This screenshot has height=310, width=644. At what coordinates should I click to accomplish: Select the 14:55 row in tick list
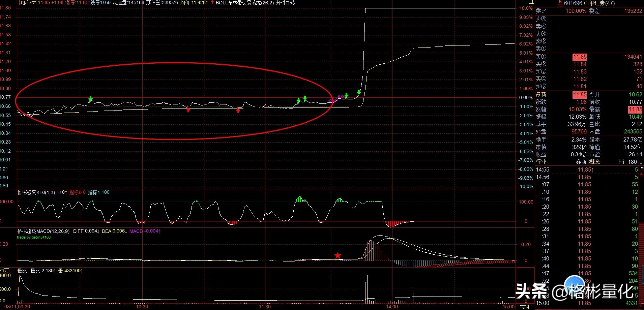click(x=587, y=170)
